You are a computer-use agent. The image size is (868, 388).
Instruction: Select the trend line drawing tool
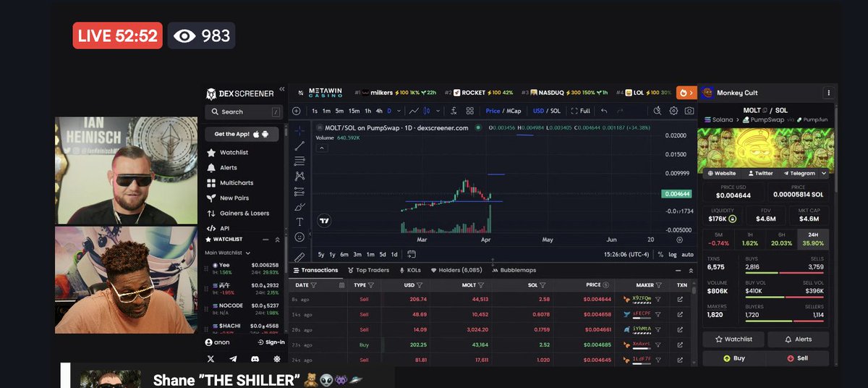pos(300,145)
